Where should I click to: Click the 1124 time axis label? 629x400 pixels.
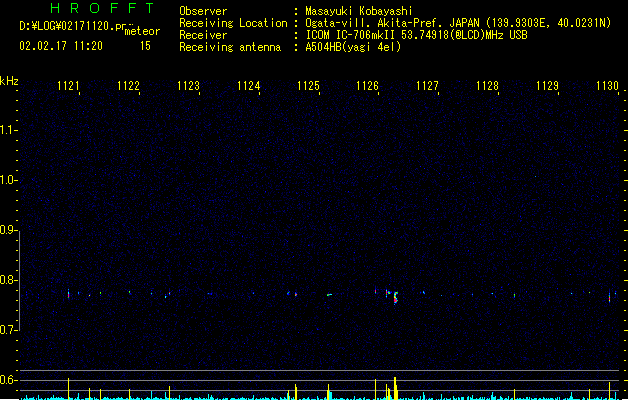point(248,86)
